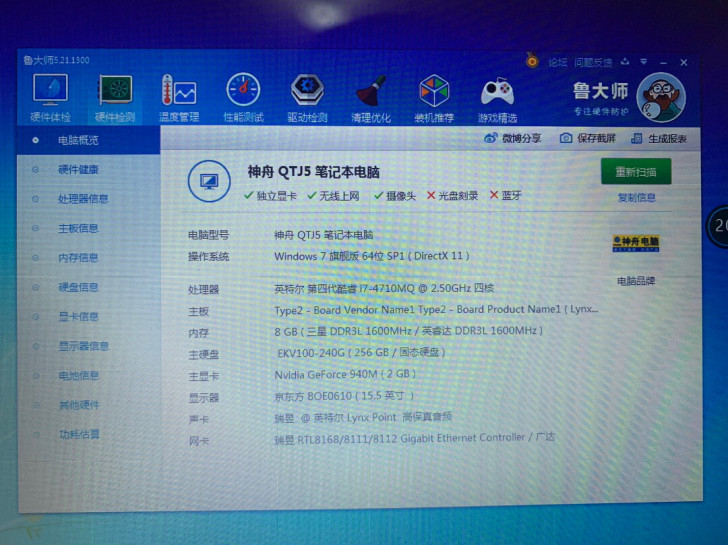This screenshot has width=728, height=545.
Task: Open the 硬件体检 hardware checkup icon
Action: point(50,98)
